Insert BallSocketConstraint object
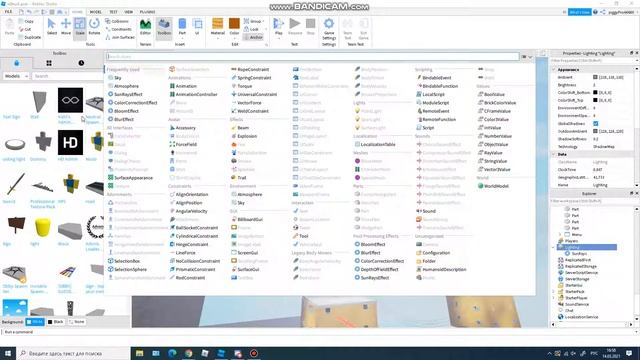 point(194,228)
